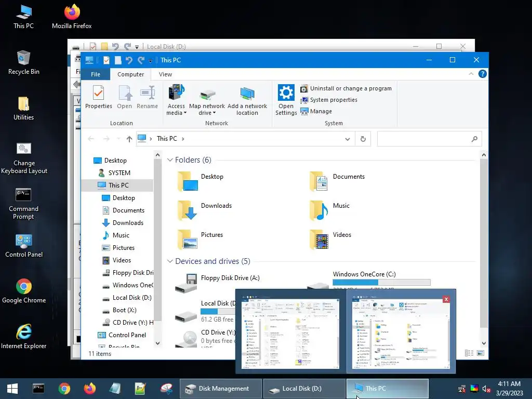Switch to Local Disk (D:) taskbar button

tap(304, 389)
